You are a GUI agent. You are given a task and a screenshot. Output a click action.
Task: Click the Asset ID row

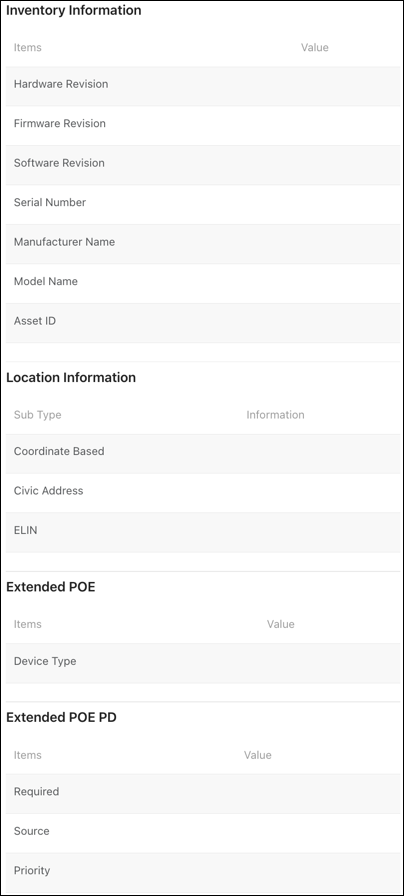pos(202,323)
